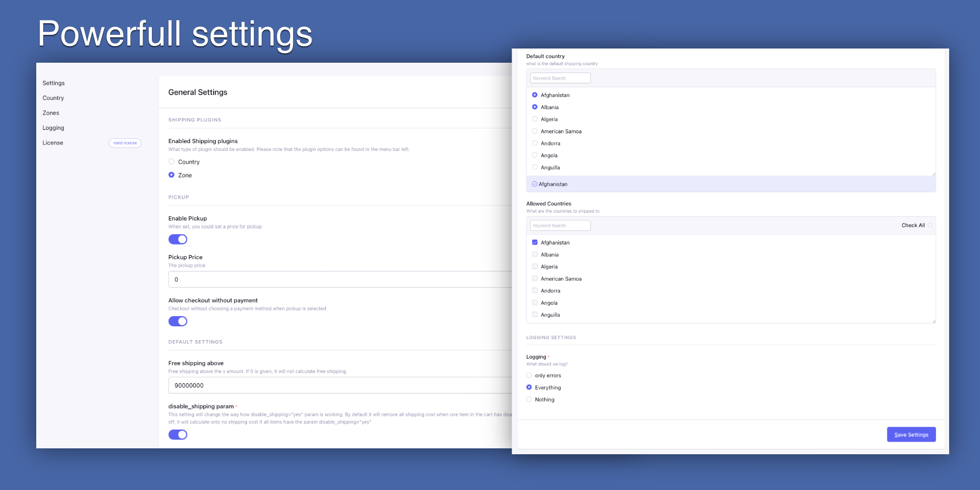Screen dimensions: 980x490
Task: Toggle the disable_shipping param switch
Action: (178, 435)
